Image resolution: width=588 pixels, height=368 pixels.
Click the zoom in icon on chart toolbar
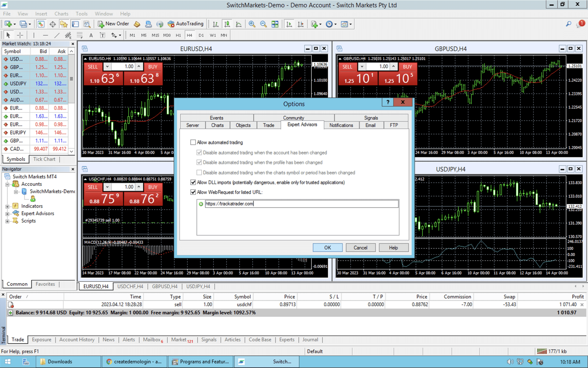pyautogui.click(x=251, y=24)
